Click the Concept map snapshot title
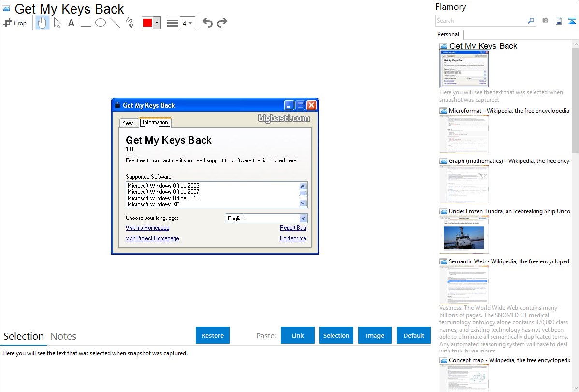The width and height of the screenshot is (579, 392). pyautogui.click(x=509, y=360)
